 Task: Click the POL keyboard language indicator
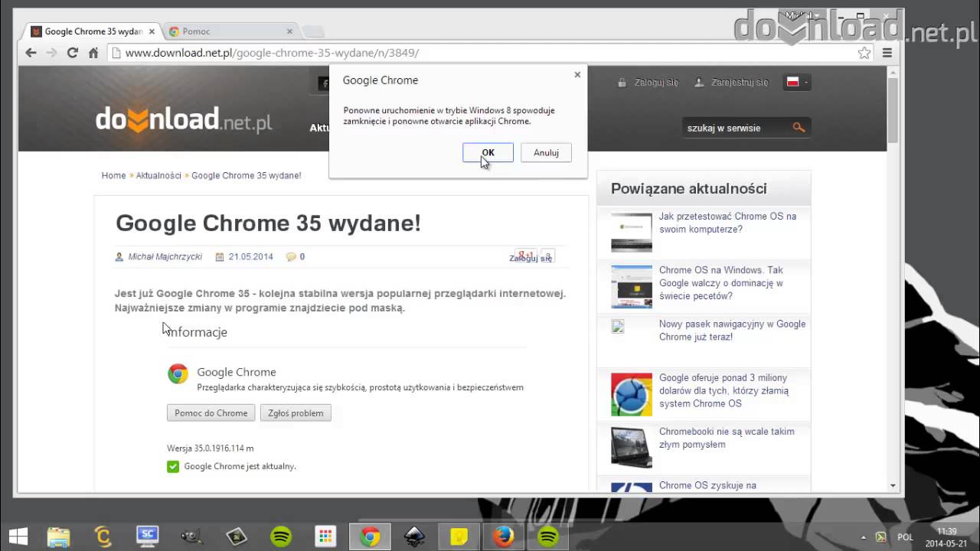pos(904,537)
